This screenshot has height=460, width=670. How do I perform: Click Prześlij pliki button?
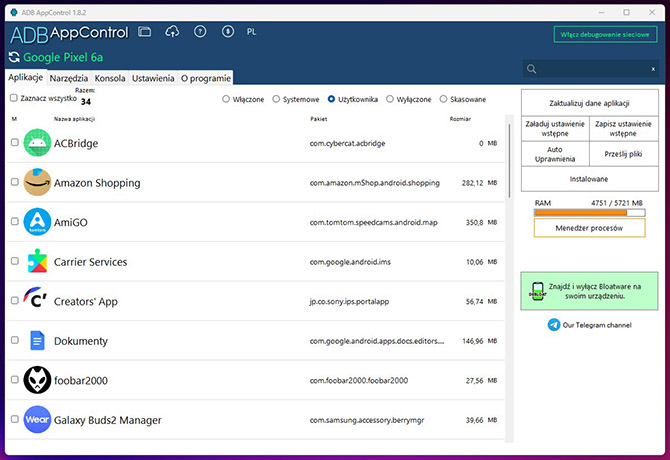point(623,154)
